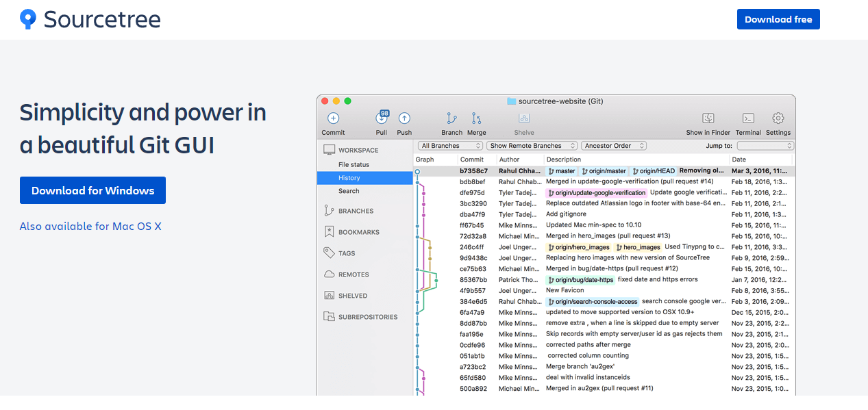Click the Show in Finder icon
Viewport: 868px width, 410px height.
point(708,118)
